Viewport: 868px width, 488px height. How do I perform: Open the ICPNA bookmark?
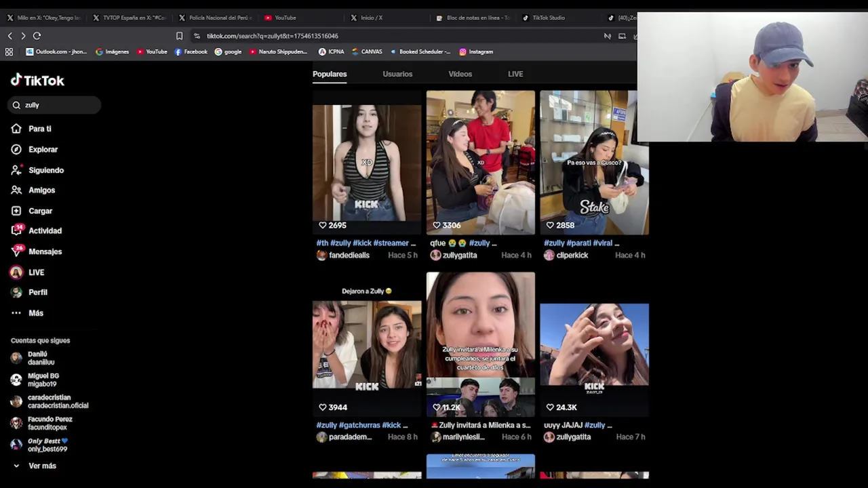pyautogui.click(x=331, y=52)
